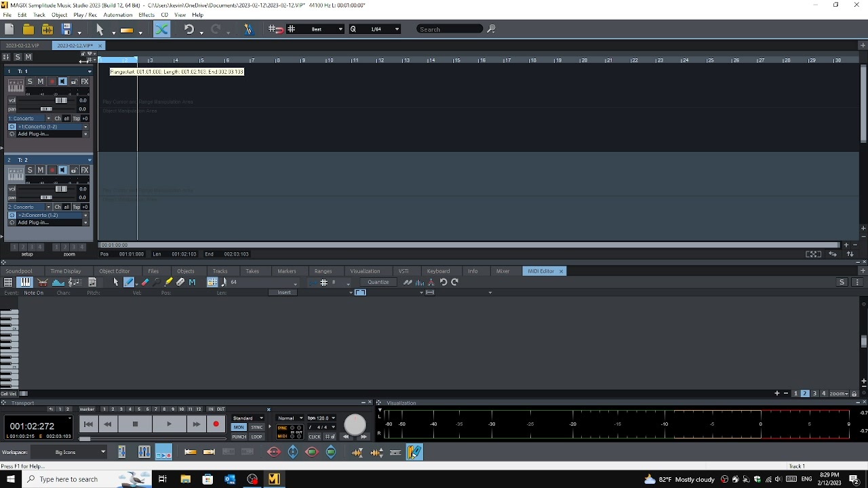The width and height of the screenshot is (868, 488).
Task: Open Samplitude from the Windows taskbar
Action: click(274, 479)
